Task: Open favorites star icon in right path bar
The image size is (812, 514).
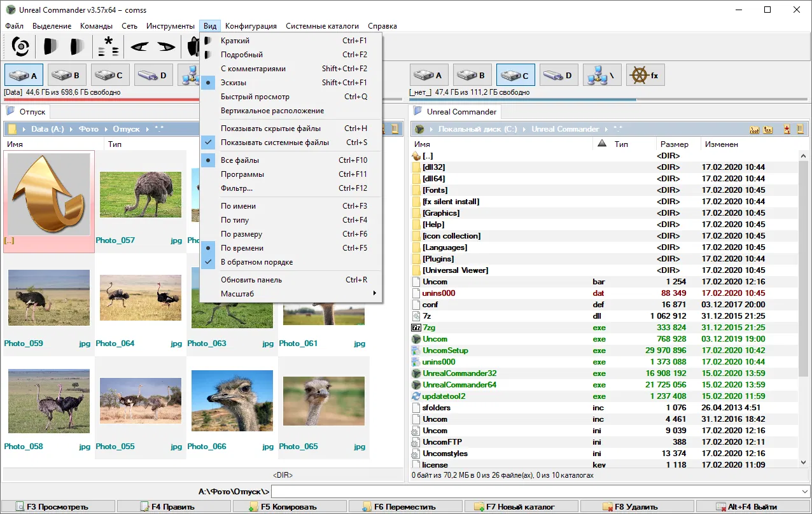Action: pyautogui.click(x=787, y=129)
